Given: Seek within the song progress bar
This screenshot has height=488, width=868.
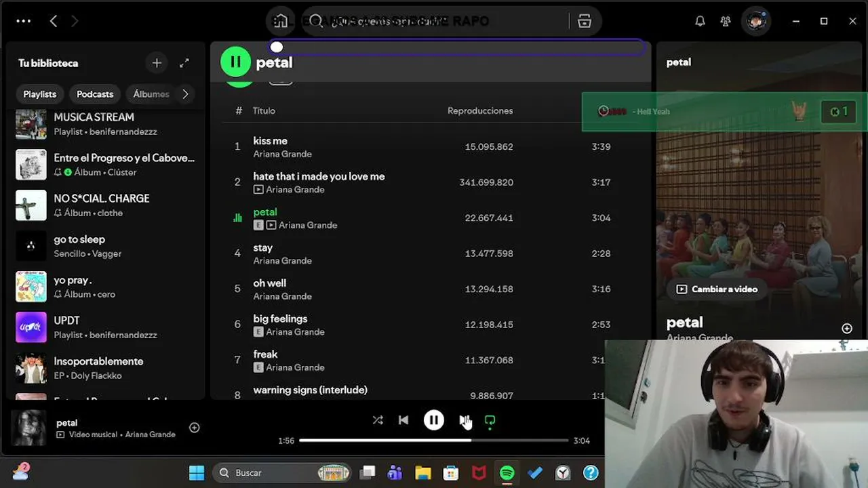Looking at the screenshot, I should [x=434, y=441].
